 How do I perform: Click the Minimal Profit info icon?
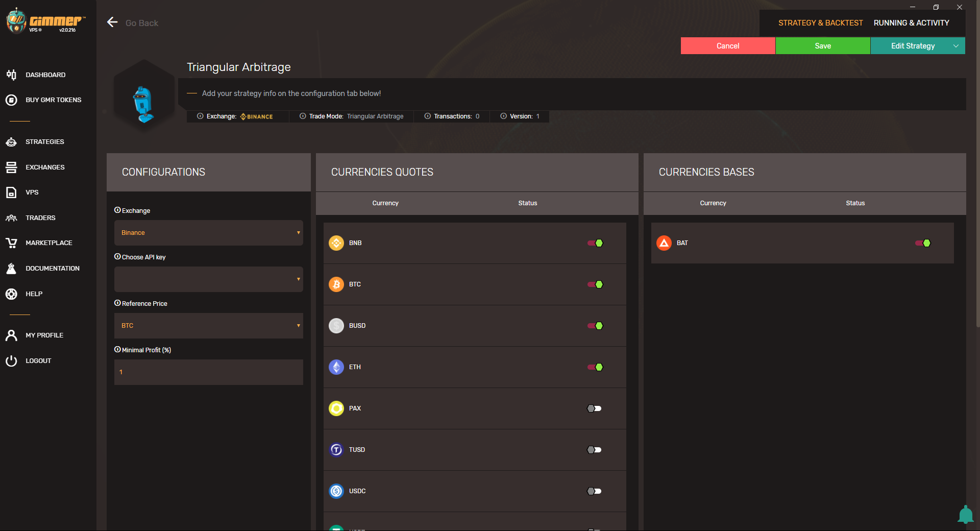pyautogui.click(x=117, y=349)
